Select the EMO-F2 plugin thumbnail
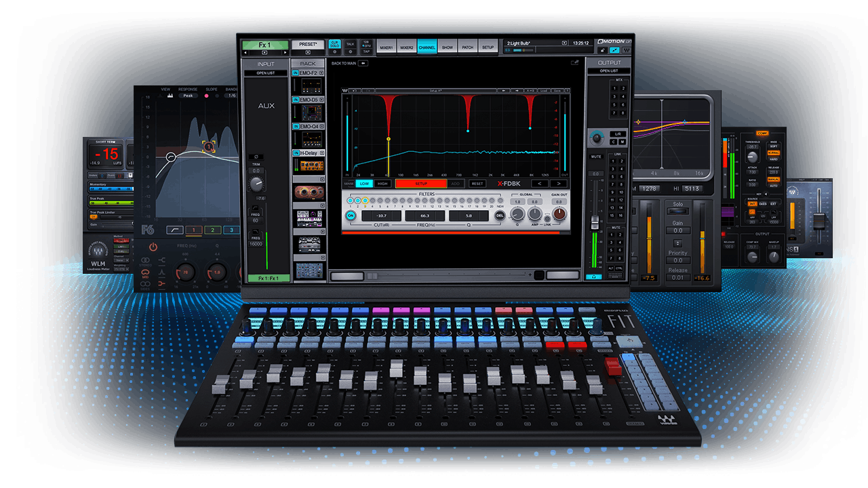The height and width of the screenshot is (488, 868). coord(311,86)
